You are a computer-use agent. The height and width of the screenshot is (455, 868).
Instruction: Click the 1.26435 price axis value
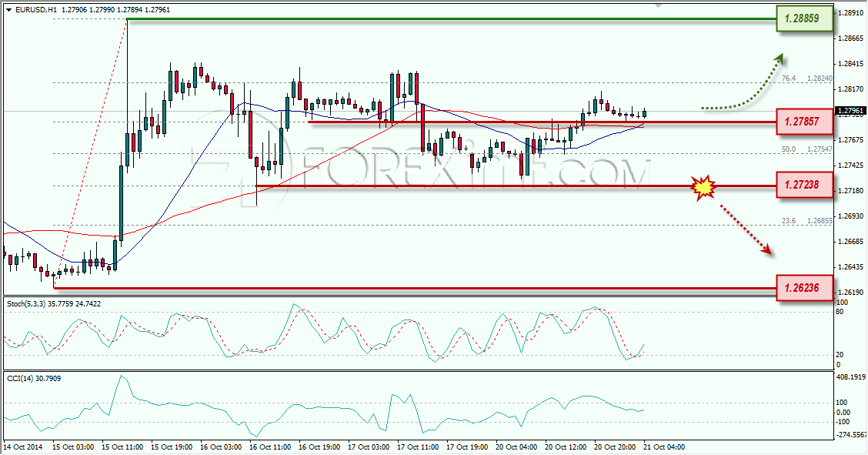point(851,267)
